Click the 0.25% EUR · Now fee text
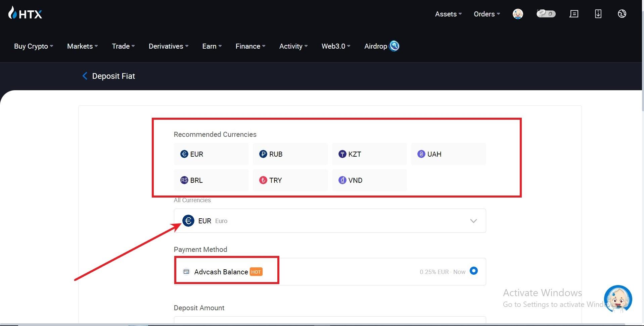This screenshot has width=644, height=326. tap(443, 272)
